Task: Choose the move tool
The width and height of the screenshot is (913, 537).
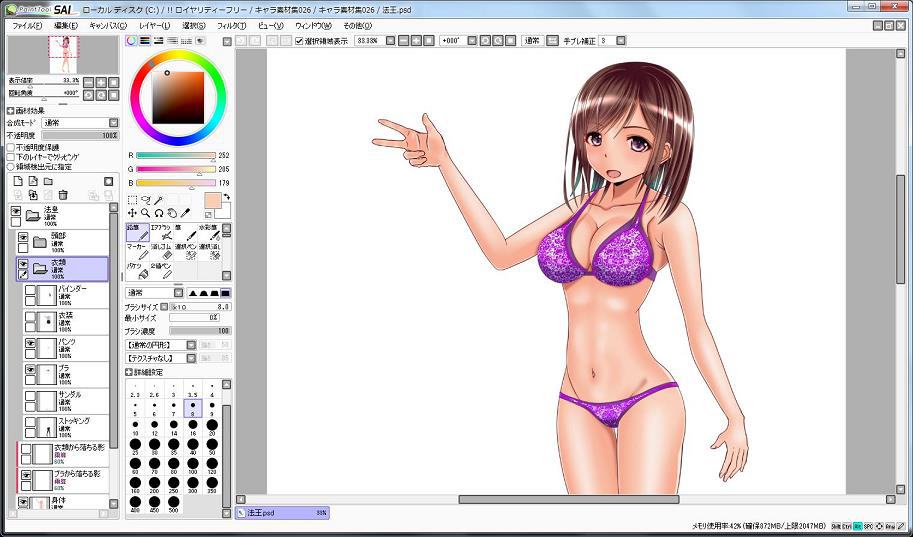Action: [132, 213]
